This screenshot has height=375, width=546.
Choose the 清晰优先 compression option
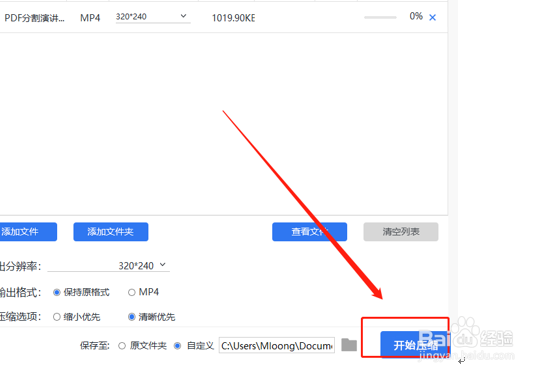point(131,317)
